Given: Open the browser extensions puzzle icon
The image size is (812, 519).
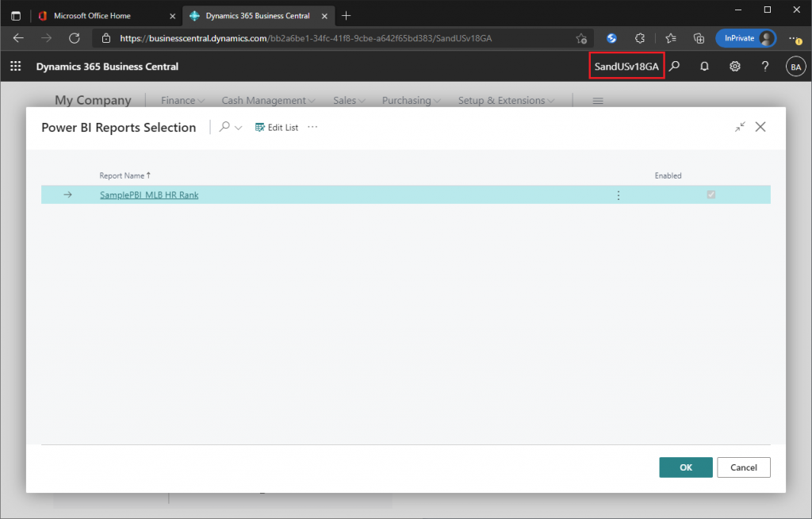Looking at the screenshot, I should 640,38.
